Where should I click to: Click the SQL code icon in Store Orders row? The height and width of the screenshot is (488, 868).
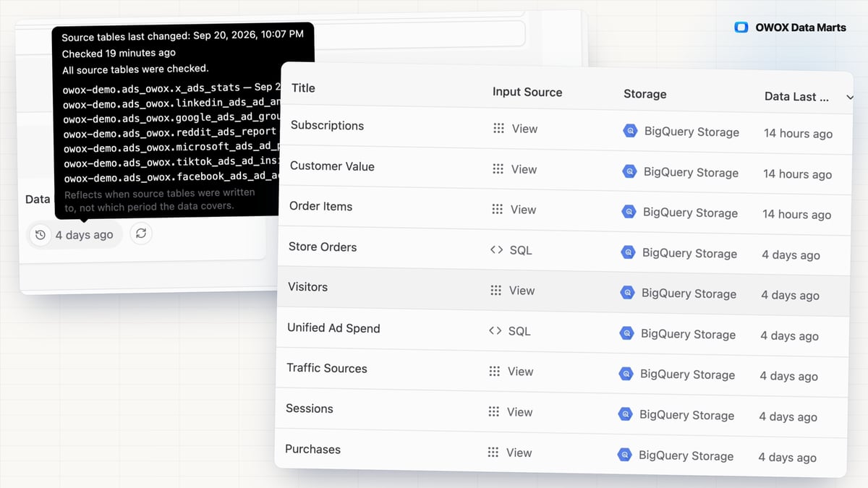496,249
